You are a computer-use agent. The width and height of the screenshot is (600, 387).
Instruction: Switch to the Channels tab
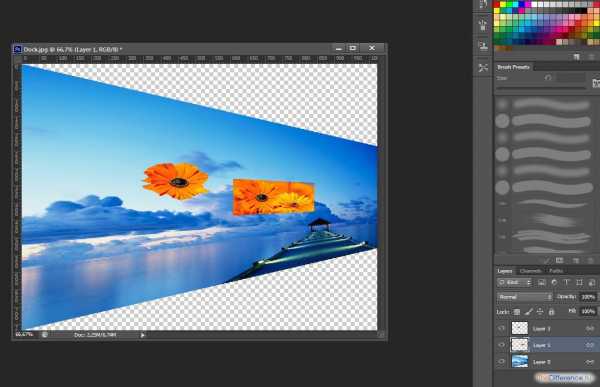[x=531, y=271]
